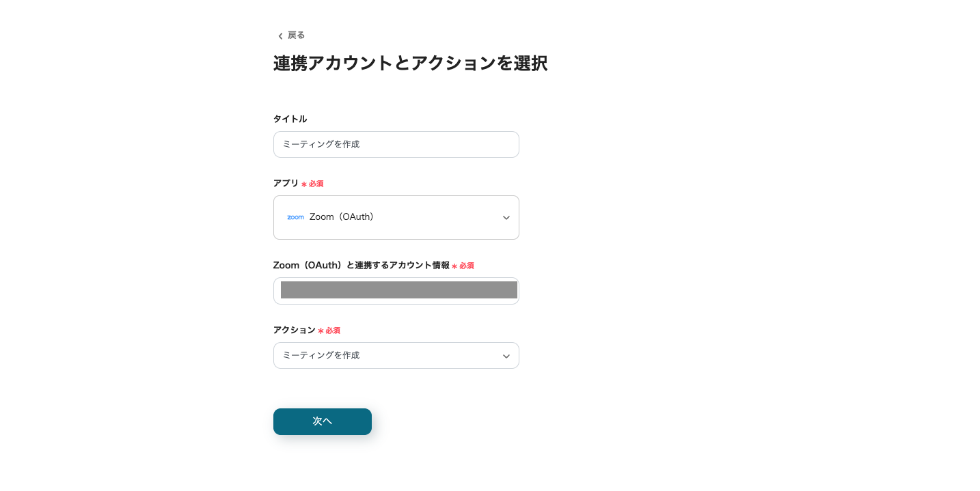Viewport: 980px width, 491px height.
Task: Click the タイトル field label
Action: [x=290, y=119]
